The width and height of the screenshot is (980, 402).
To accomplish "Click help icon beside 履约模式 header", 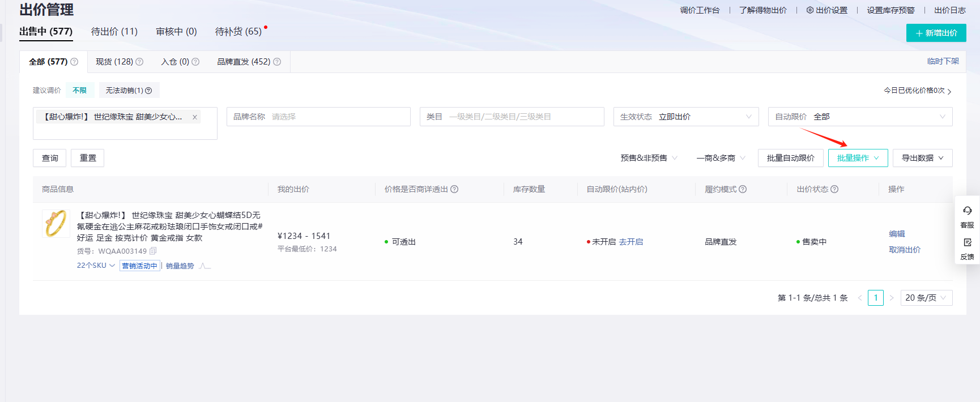I will (x=743, y=189).
